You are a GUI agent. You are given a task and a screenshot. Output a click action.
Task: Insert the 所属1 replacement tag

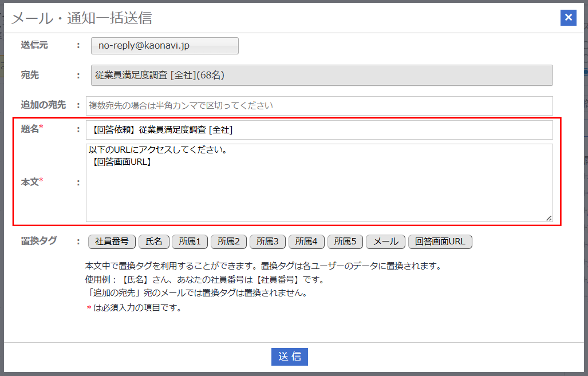pyautogui.click(x=190, y=242)
